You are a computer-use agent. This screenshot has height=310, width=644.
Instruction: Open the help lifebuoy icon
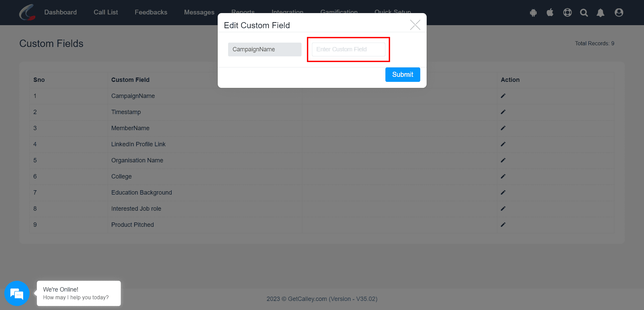point(568,12)
